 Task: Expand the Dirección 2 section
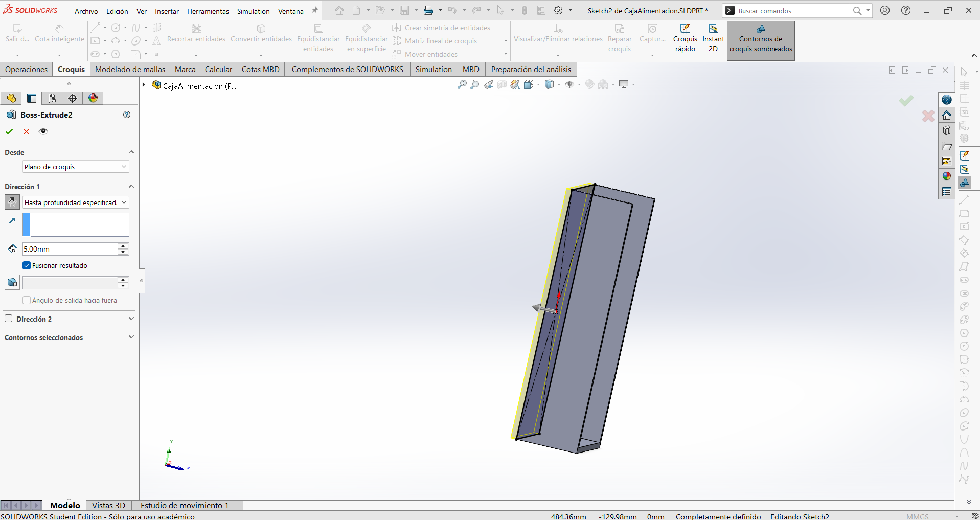(x=131, y=319)
